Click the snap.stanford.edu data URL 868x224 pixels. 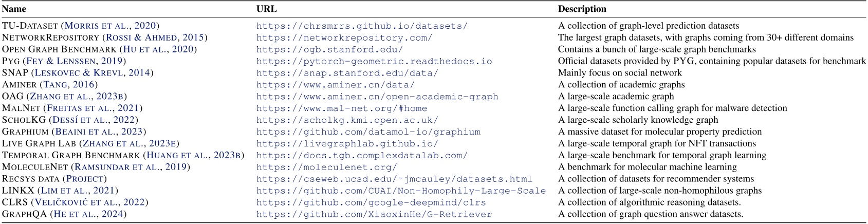pos(347,73)
